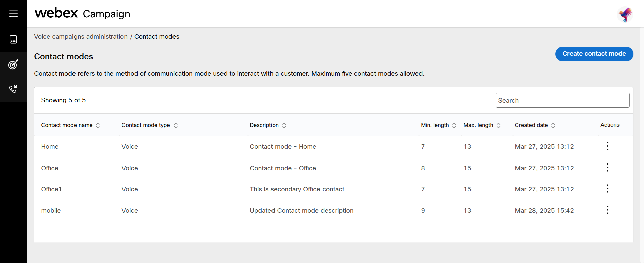
Task: Click min length value 9 in mobile row
Action: [x=423, y=211]
